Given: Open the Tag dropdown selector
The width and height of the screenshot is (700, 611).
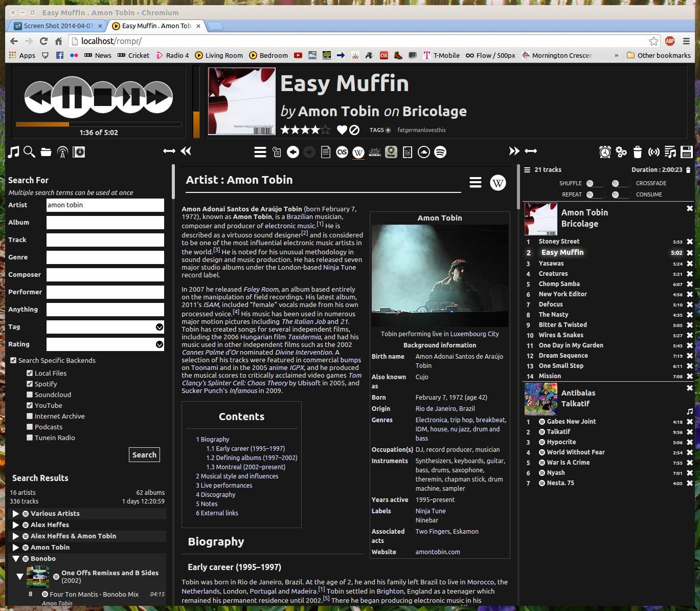Looking at the screenshot, I should tap(159, 327).
